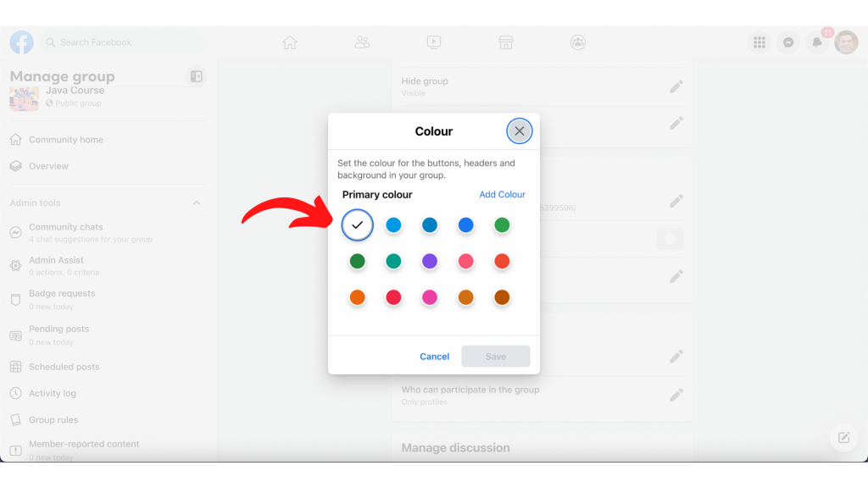
Task: Open the Marketplace storefront icon
Action: pos(506,42)
